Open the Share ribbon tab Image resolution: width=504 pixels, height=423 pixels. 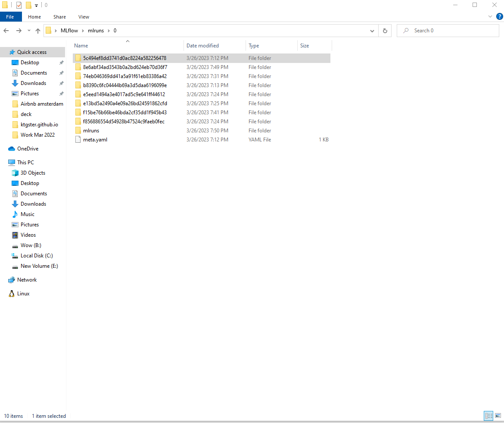coord(59,17)
